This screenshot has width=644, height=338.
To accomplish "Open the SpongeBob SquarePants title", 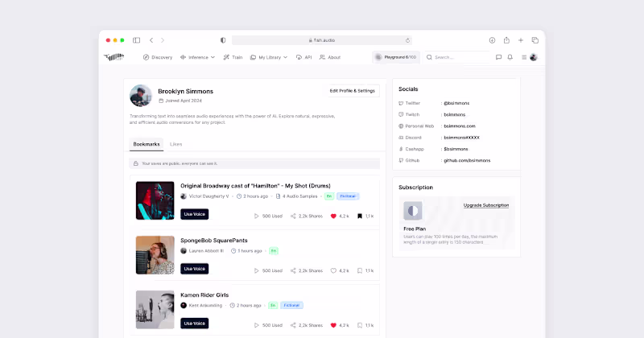I will tap(214, 241).
